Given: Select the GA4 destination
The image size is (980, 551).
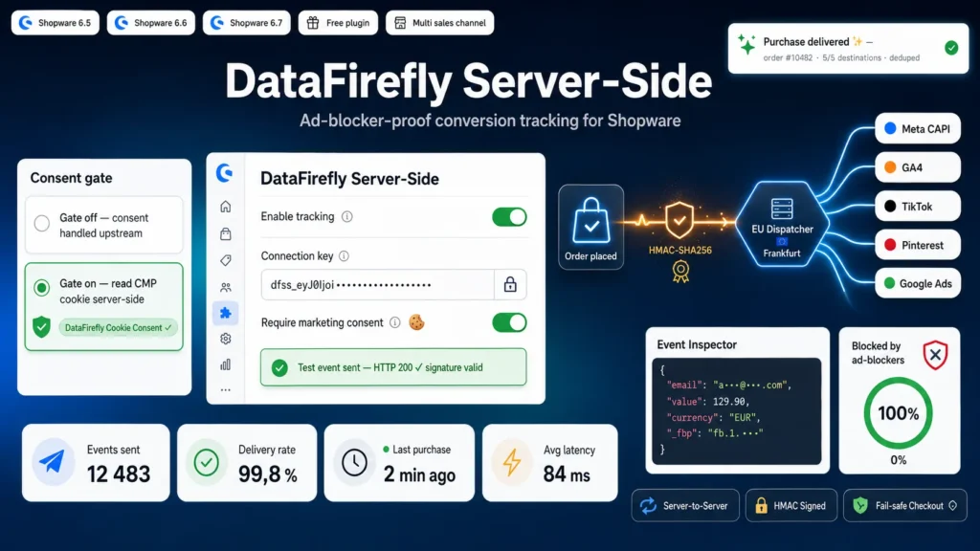Looking at the screenshot, I should point(918,167).
